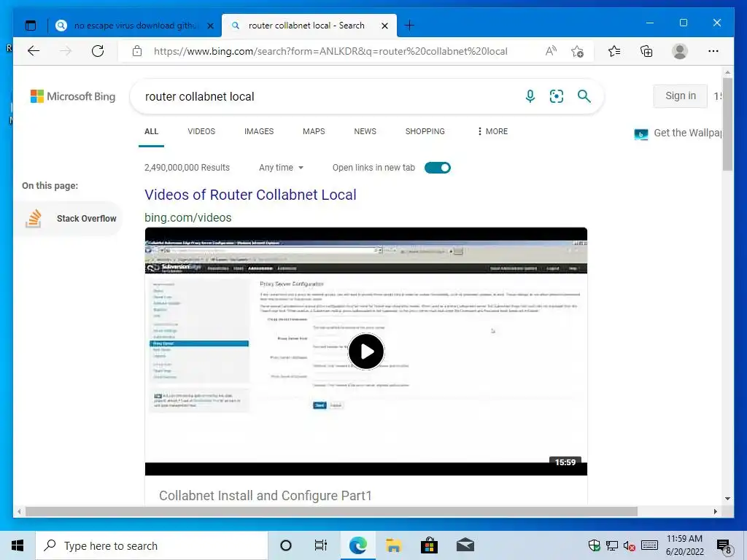Image resolution: width=747 pixels, height=560 pixels.
Task: Open the bing.com/videos link
Action: coord(187,217)
